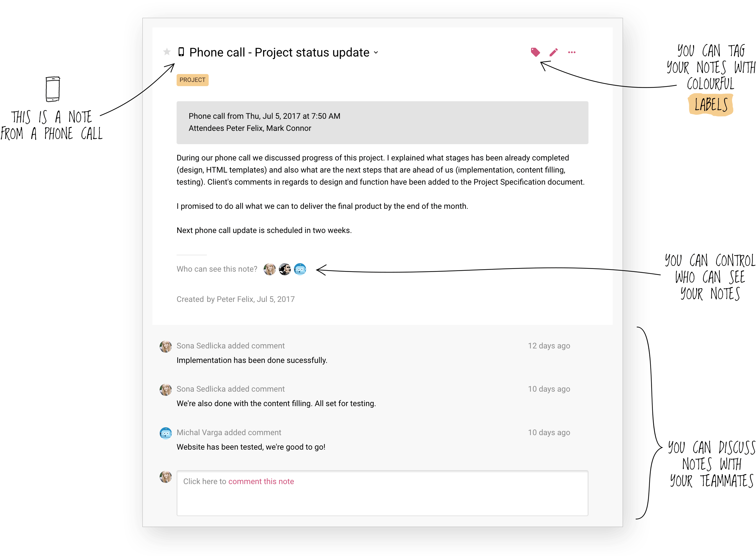Screen dimensions: 756x556
Task: Click the pencil edit note icon
Action: tap(553, 52)
